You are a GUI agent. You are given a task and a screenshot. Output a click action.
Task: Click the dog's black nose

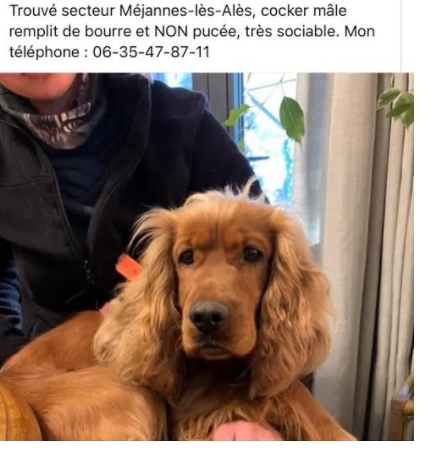click(209, 316)
